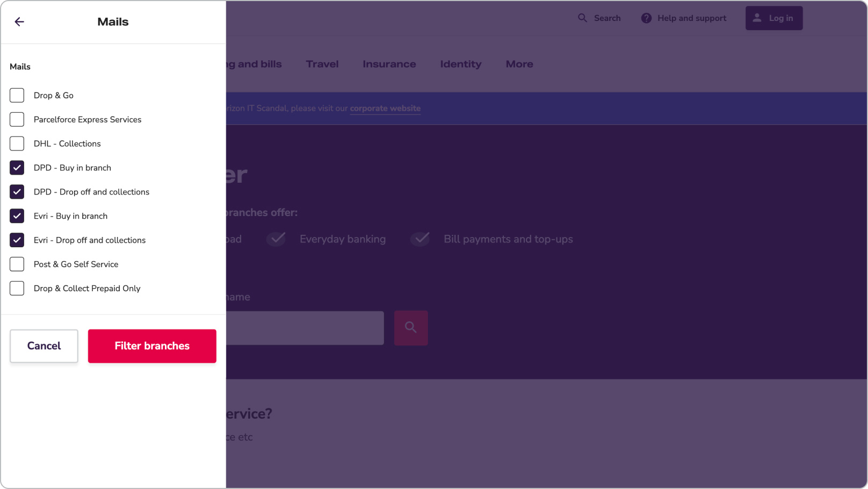Open the Identity menu
868x489 pixels.
461,64
